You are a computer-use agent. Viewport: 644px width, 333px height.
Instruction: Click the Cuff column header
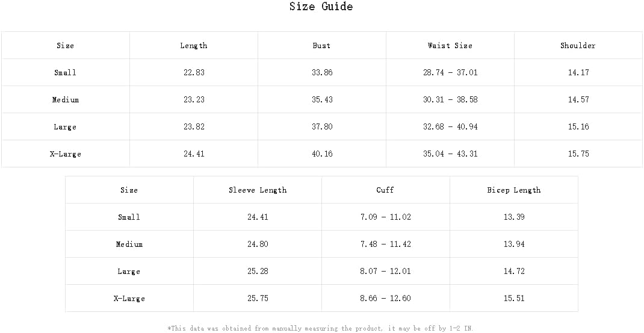pyautogui.click(x=385, y=190)
